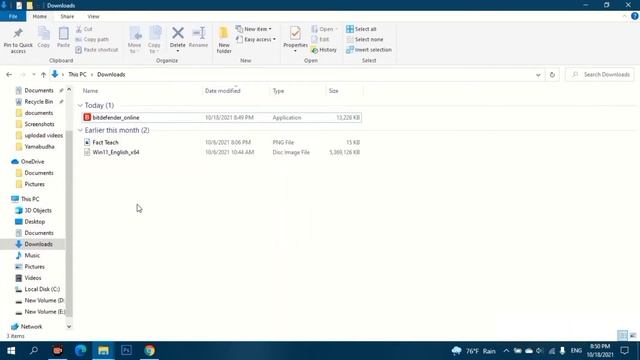Click the Delete X icon
Viewport: 640px width, 360px height.
point(178,33)
